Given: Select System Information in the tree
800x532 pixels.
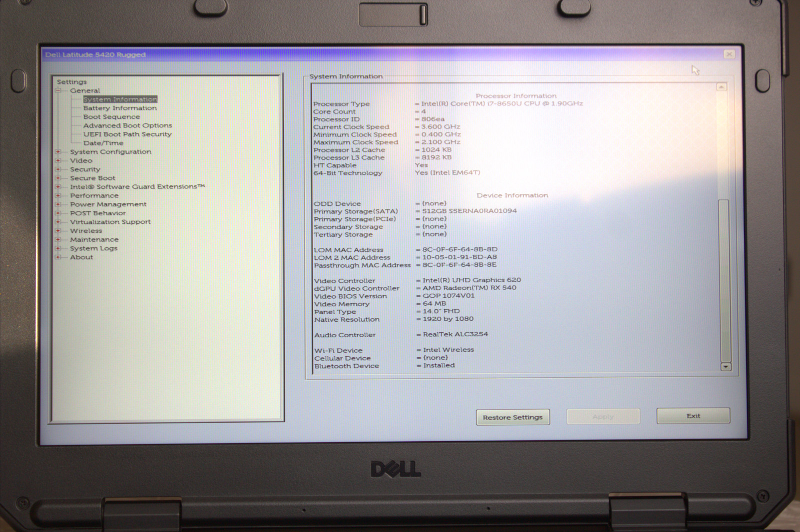Looking at the screenshot, I should pyautogui.click(x=120, y=99).
